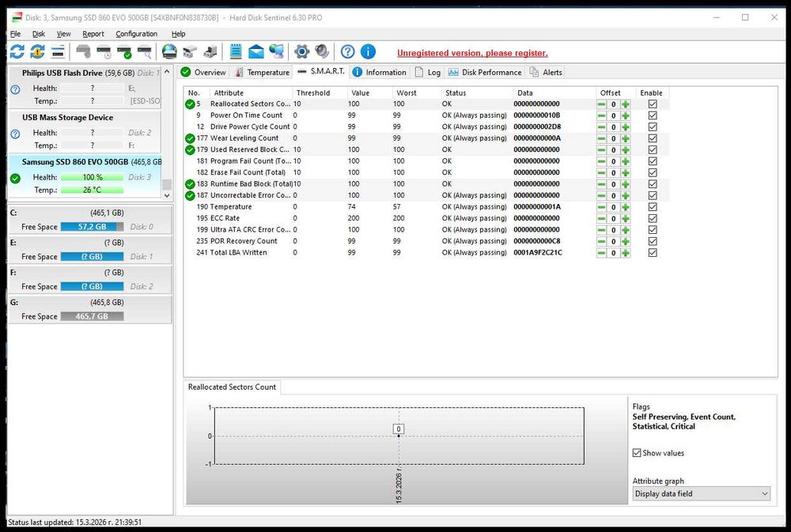
Task: Switch to the Disk Performance tab
Action: 484,72
